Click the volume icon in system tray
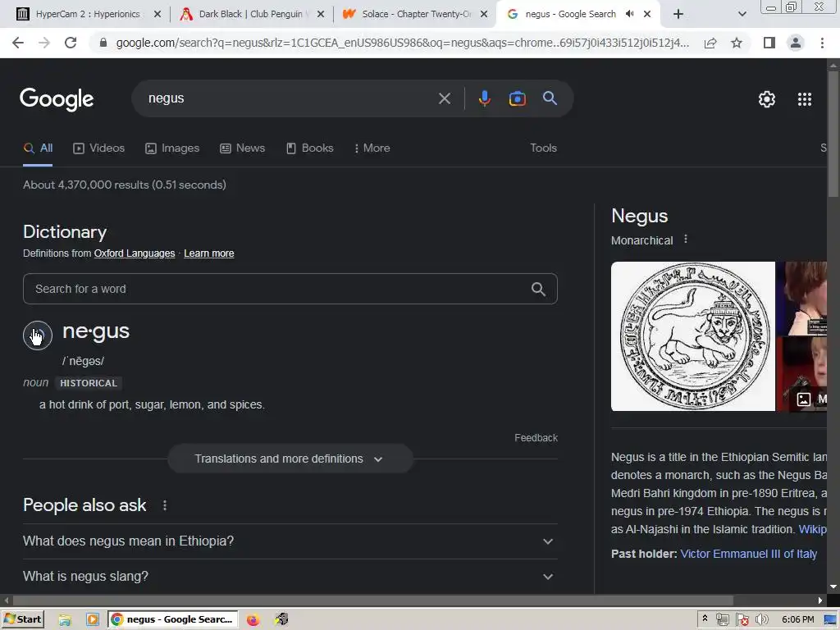Screen dimensions: 840x630 tap(762, 620)
